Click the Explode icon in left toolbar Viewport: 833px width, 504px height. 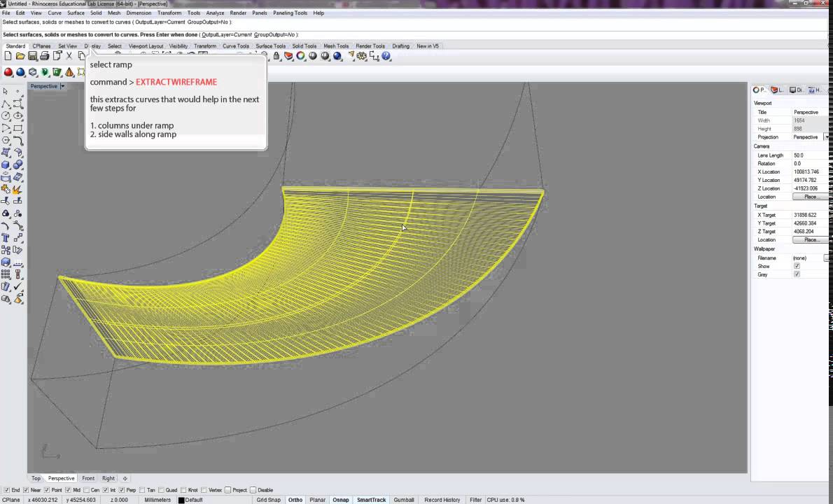[17, 189]
